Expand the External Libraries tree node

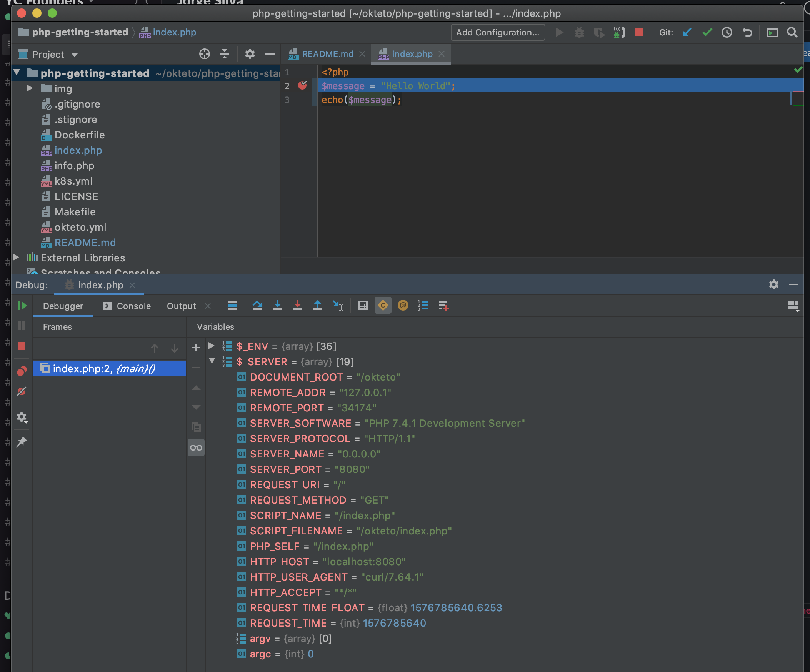[x=16, y=258]
